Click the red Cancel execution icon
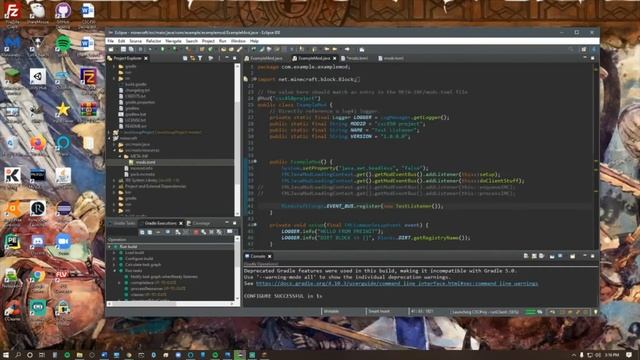The height and width of the screenshot is (360, 640). pyautogui.click(x=196, y=232)
